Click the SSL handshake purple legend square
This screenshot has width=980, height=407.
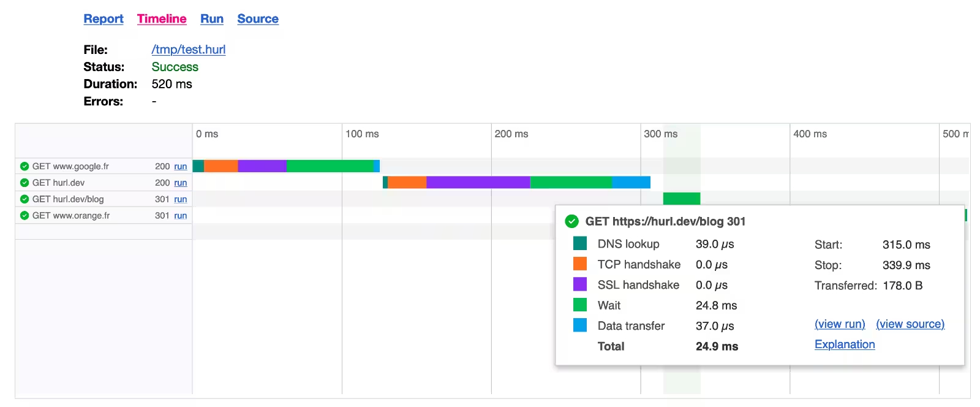579,284
